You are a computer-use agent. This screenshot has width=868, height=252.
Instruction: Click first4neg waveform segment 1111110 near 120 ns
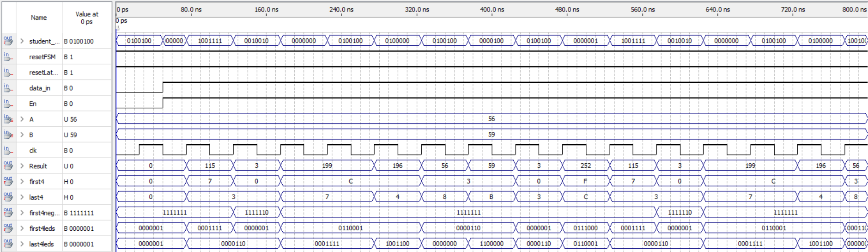pyautogui.click(x=256, y=212)
